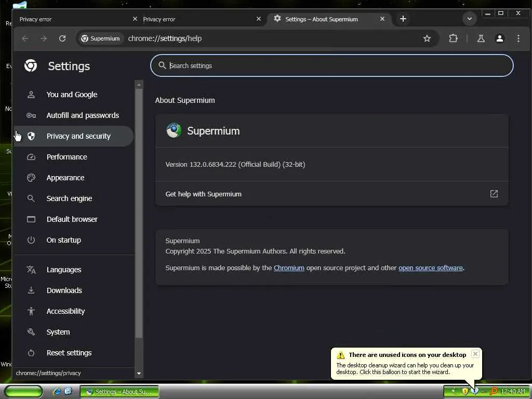Click the magnifier icon in Search settings
The image size is (532, 399).
tap(162, 65)
